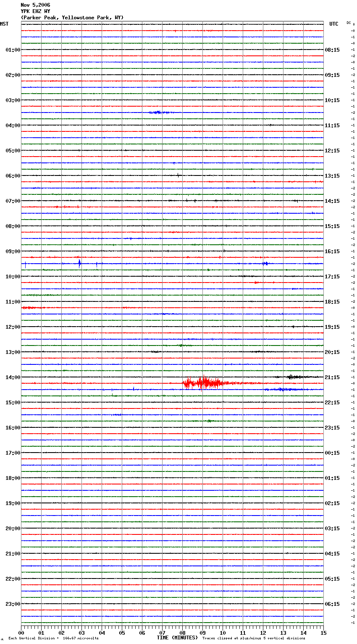Click the 19:00 MST time label
Image resolution: width=357 pixels, height=644 pixels.
[13, 503]
